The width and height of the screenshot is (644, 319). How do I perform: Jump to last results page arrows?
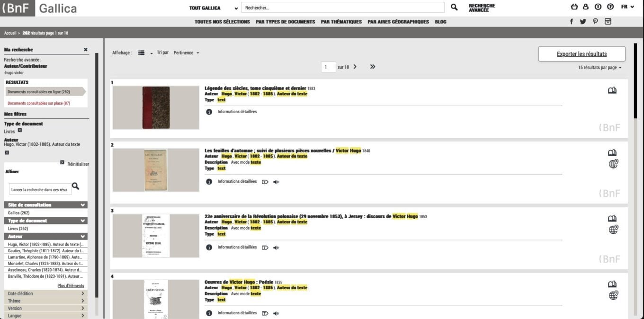click(x=373, y=67)
